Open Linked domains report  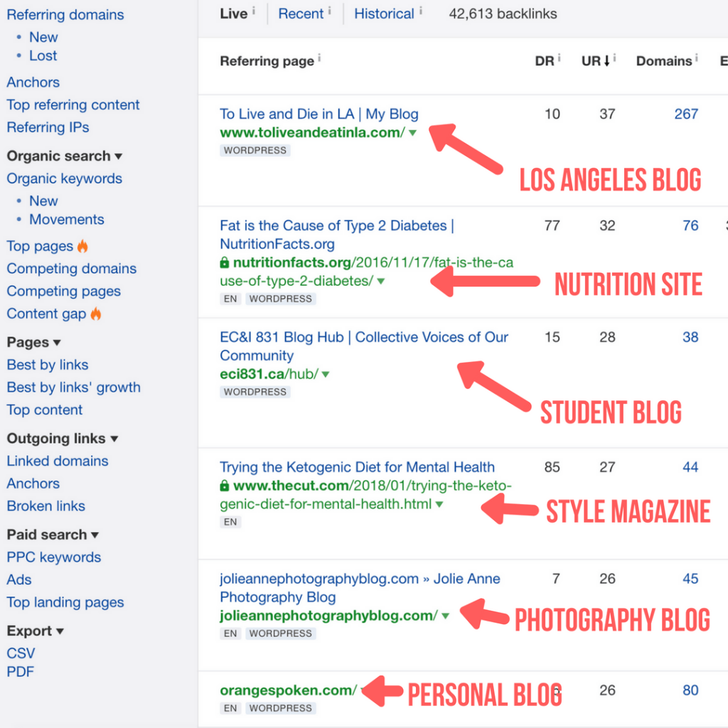[58, 461]
